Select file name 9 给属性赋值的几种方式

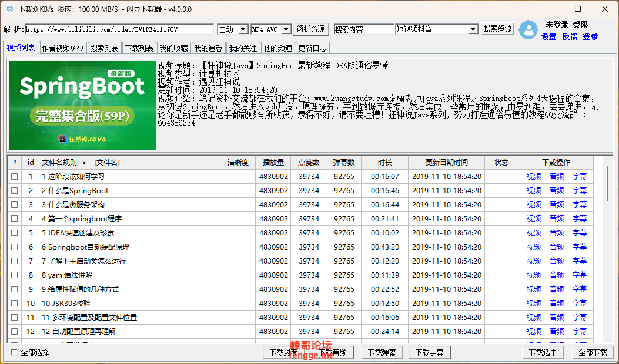pyautogui.click(x=80, y=289)
